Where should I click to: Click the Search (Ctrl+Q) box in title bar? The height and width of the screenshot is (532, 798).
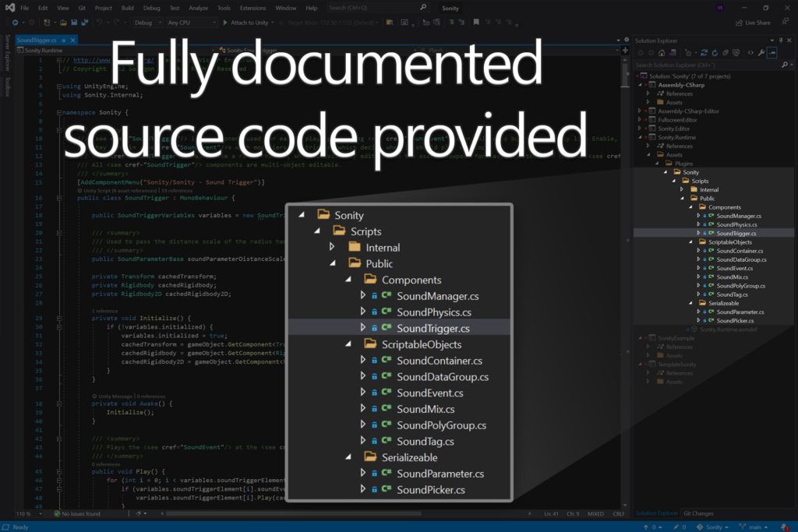(x=377, y=8)
